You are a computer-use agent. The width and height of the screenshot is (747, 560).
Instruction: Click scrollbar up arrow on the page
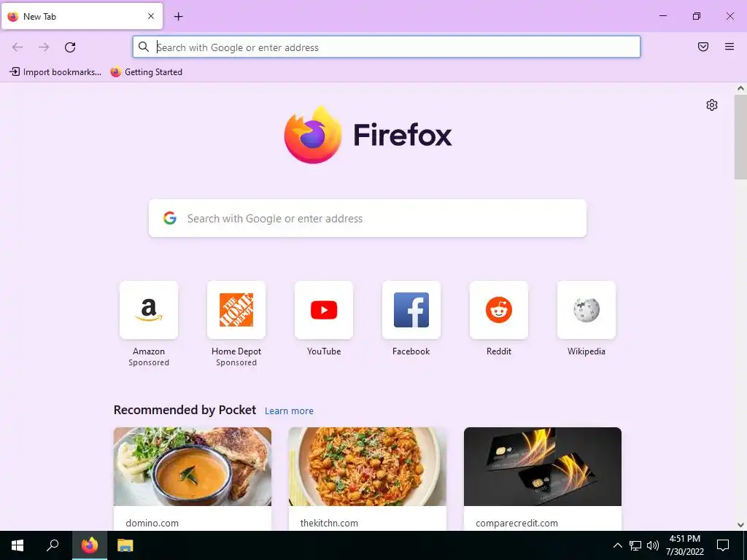740,88
